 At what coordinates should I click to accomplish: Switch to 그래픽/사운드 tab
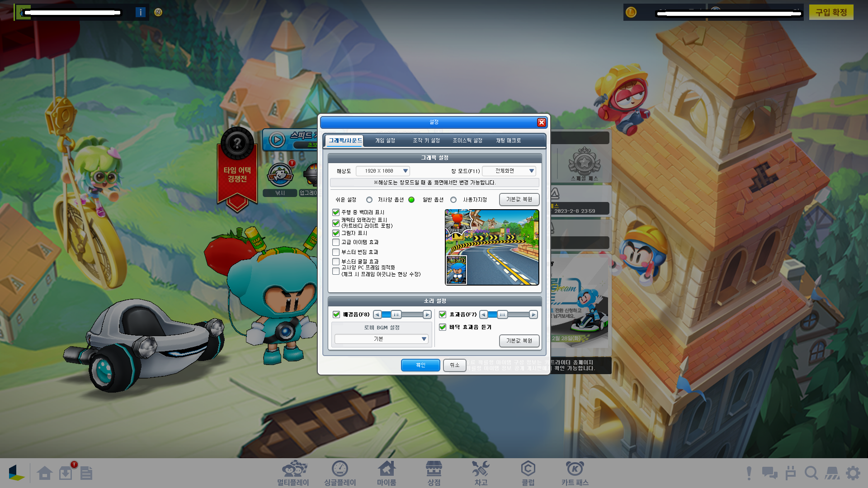click(345, 141)
